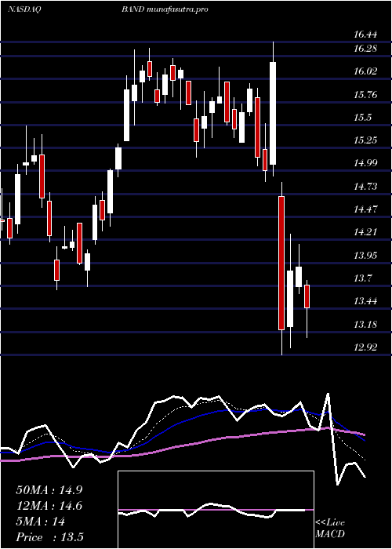Select the 13.95 price axis label
This screenshot has height=549, width=392.
coord(365,255)
